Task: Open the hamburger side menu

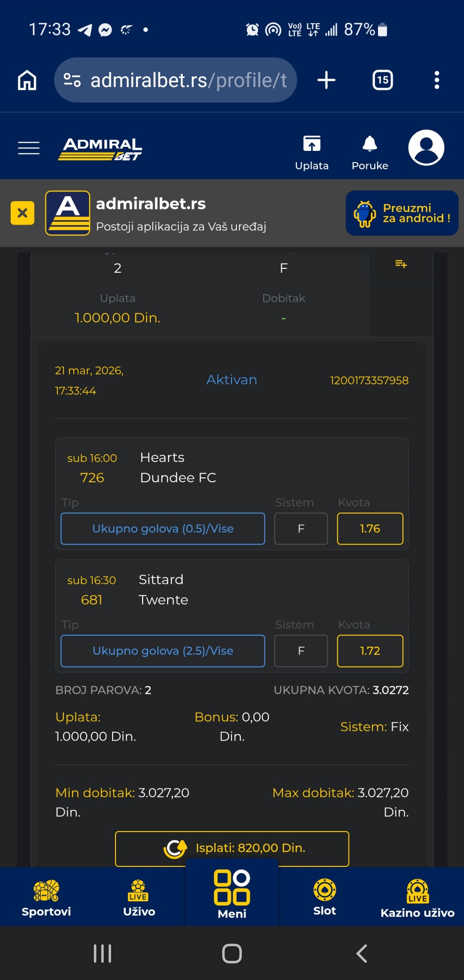Action: 29,148
